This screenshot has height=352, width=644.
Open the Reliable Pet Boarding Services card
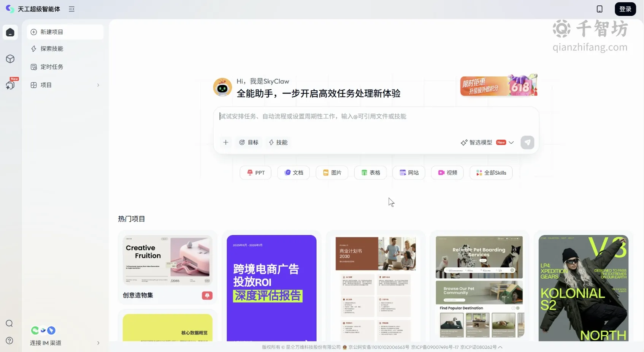click(x=479, y=288)
